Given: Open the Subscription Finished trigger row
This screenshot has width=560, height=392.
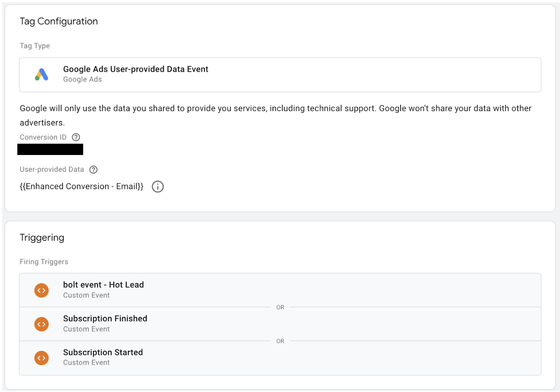Looking at the screenshot, I should (x=280, y=324).
